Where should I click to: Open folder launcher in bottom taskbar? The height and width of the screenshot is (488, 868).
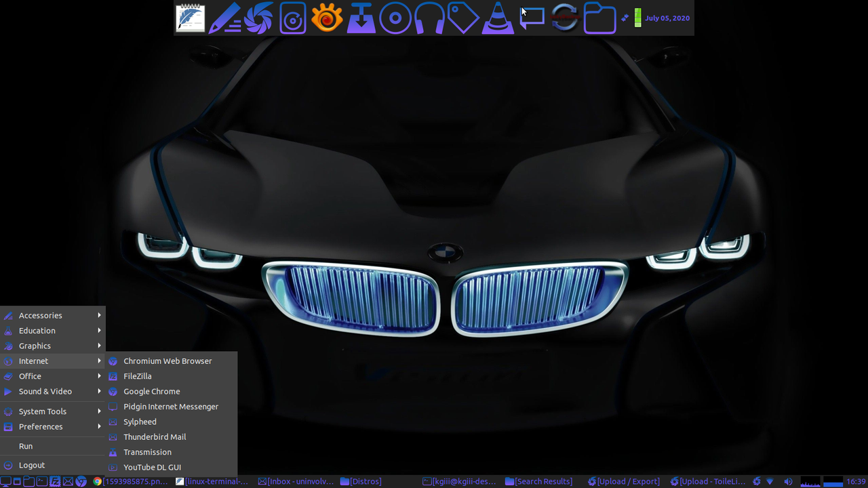(29, 481)
